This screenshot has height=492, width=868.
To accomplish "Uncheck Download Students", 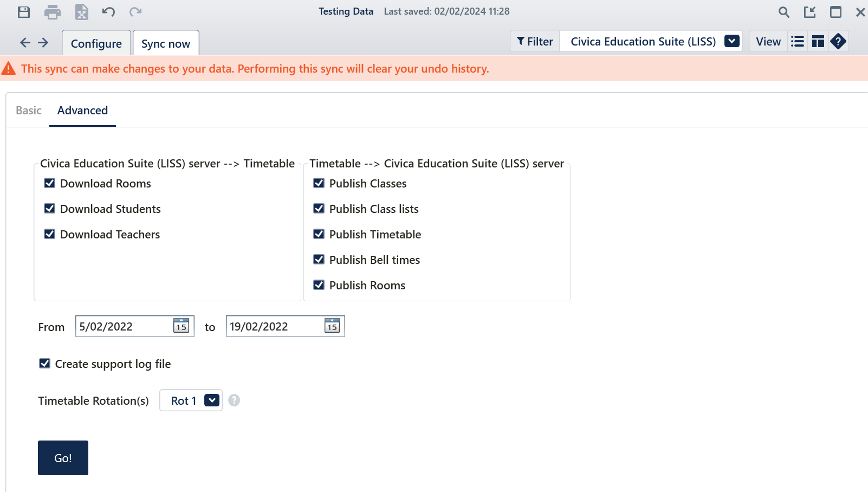I will click(49, 209).
